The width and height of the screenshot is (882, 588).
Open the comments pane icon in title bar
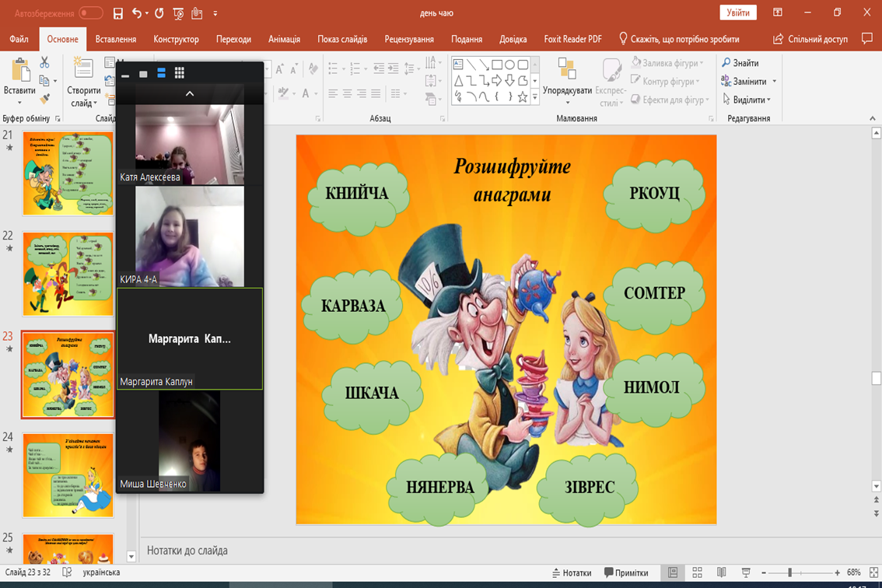pyautogui.click(x=866, y=38)
